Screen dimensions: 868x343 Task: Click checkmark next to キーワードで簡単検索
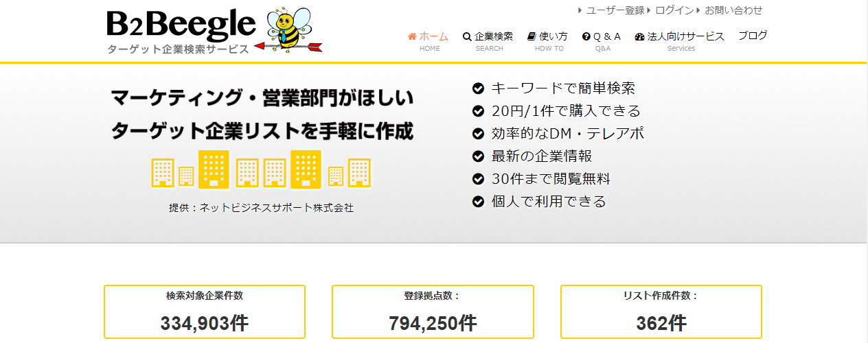(x=479, y=88)
